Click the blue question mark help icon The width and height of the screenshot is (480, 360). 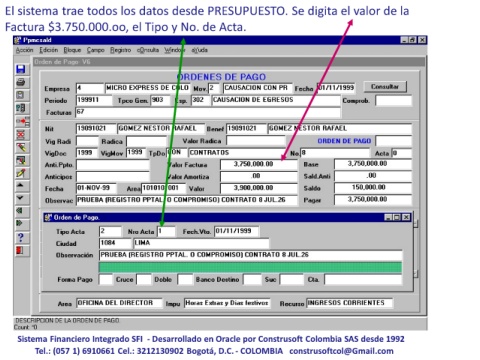[x=21, y=237]
